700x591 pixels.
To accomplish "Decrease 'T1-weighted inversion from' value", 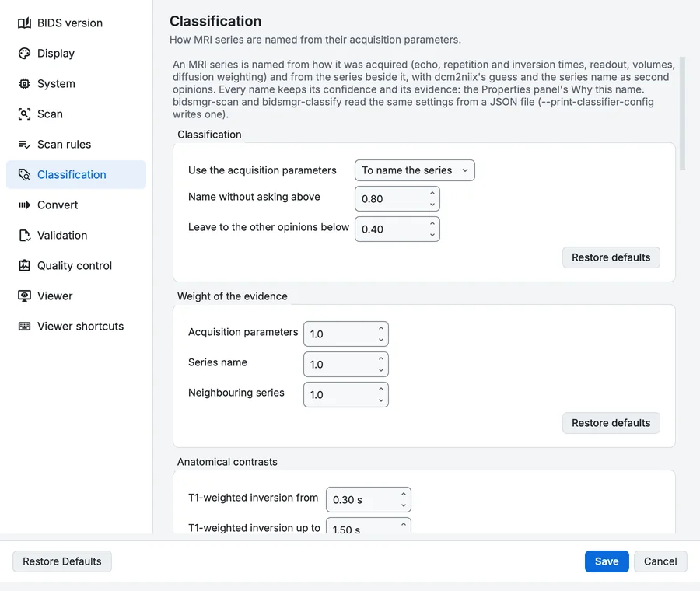I will [x=404, y=505].
